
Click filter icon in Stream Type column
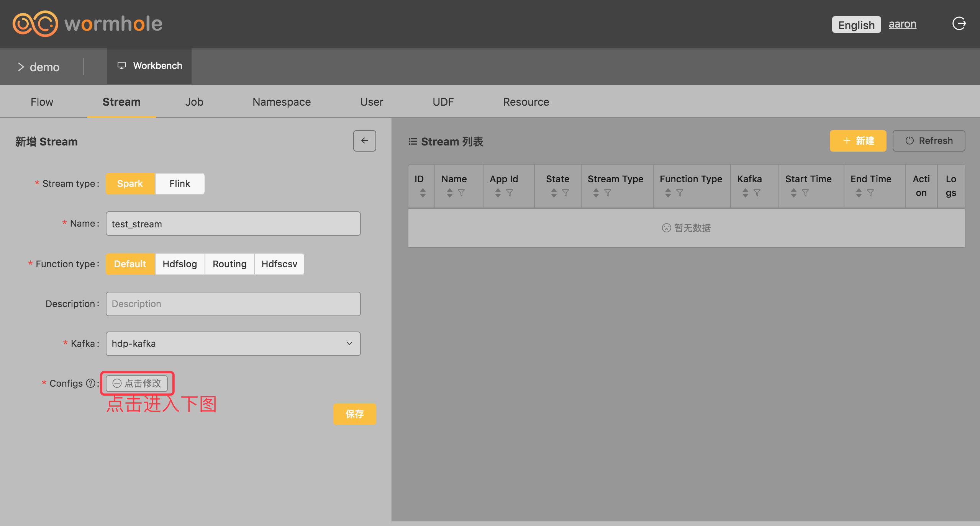[608, 193]
